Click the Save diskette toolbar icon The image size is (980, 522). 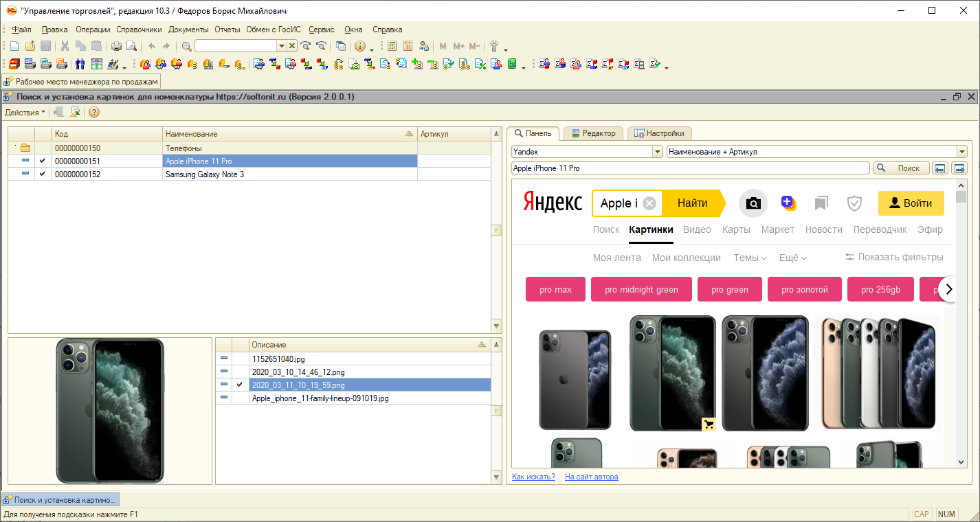point(45,46)
